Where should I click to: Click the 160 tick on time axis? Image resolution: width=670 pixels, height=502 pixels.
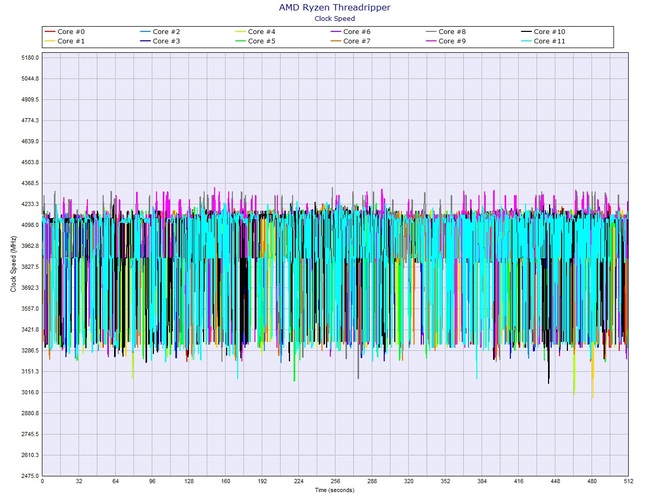226,481
